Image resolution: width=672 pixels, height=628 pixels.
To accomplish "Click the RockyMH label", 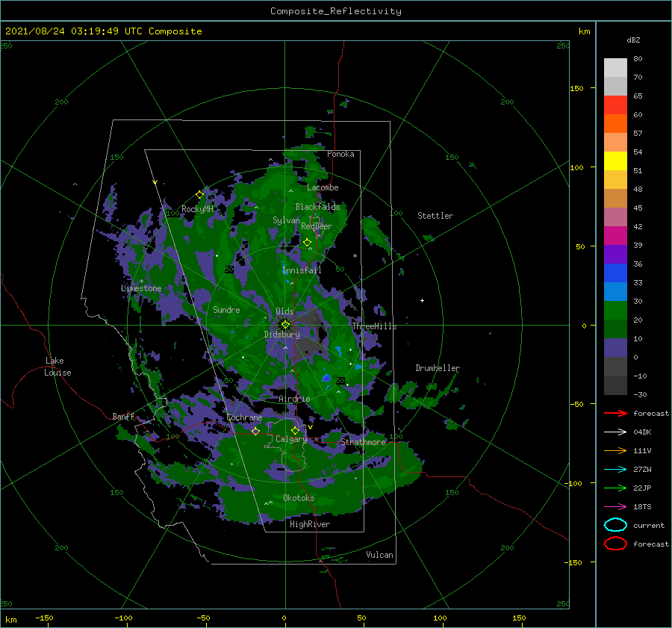I will pos(198,209).
